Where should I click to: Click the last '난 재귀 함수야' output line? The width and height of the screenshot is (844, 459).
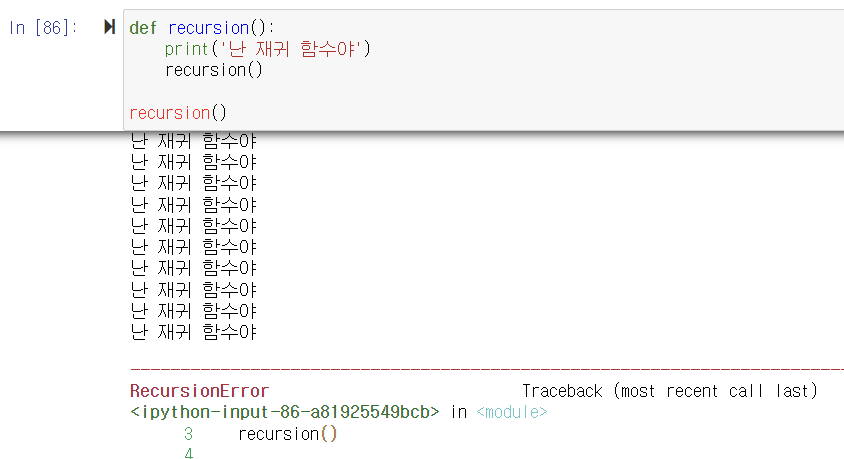pos(194,332)
